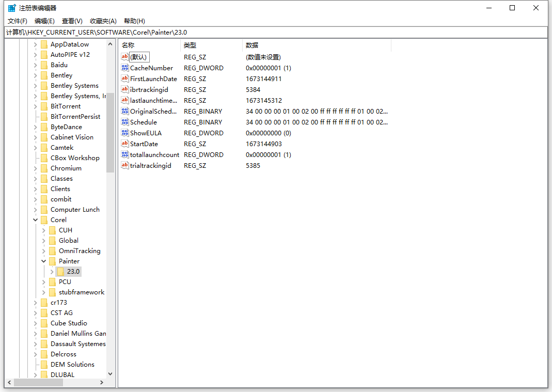Image resolution: width=552 pixels, height=392 pixels.
Task: Expand the PCU key
Action: click(44, 282)
